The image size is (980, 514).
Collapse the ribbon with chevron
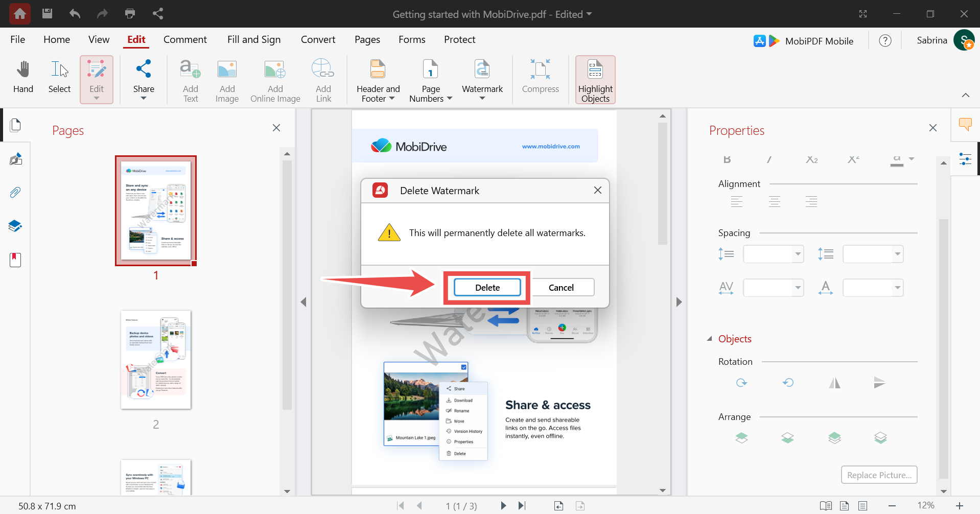click(x=966, y=95)
